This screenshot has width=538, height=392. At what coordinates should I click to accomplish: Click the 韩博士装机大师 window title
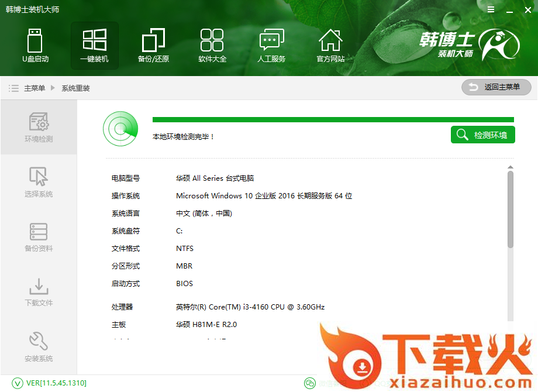(x=32, y=9)
